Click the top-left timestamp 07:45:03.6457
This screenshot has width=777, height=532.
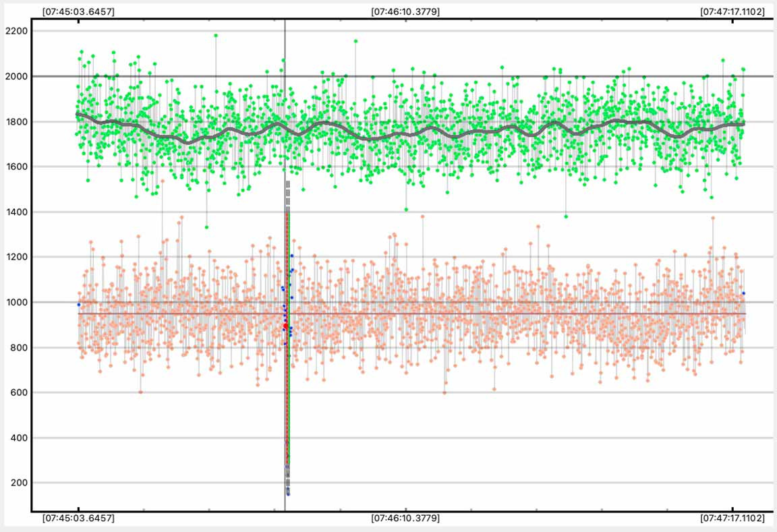click(x=78, y=11)
